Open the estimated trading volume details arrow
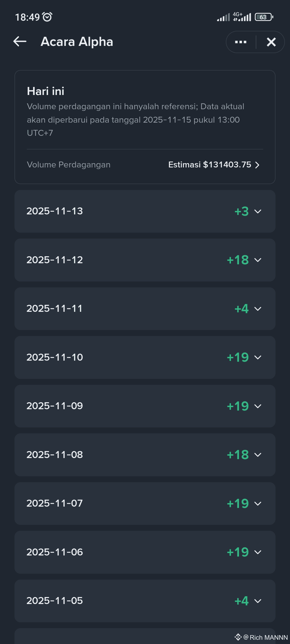The image size is (290, 644). pos(257,165)
